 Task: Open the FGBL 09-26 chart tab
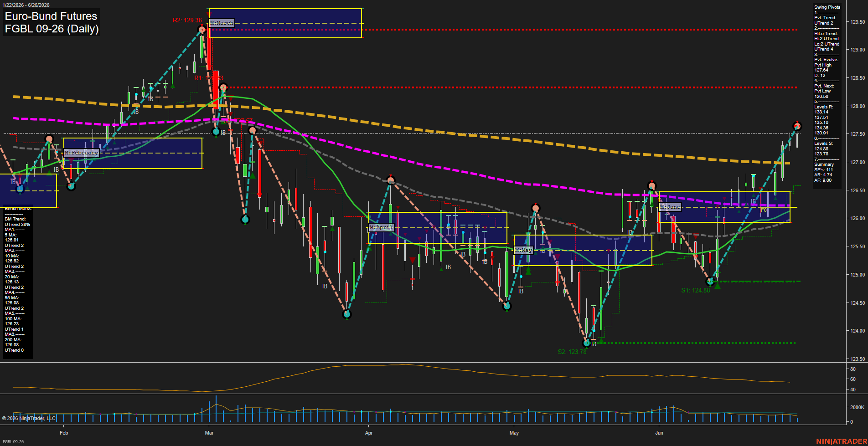click(x=13, y=441)
